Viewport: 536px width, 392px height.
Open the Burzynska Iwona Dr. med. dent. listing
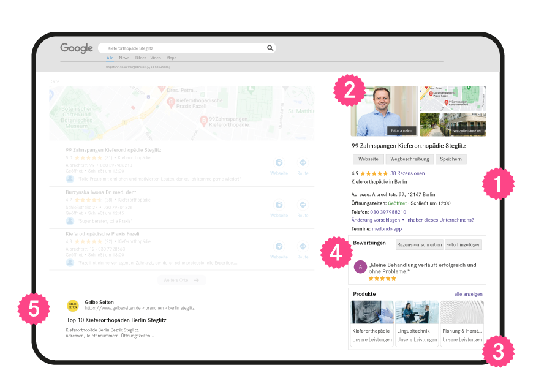[102, 192]
